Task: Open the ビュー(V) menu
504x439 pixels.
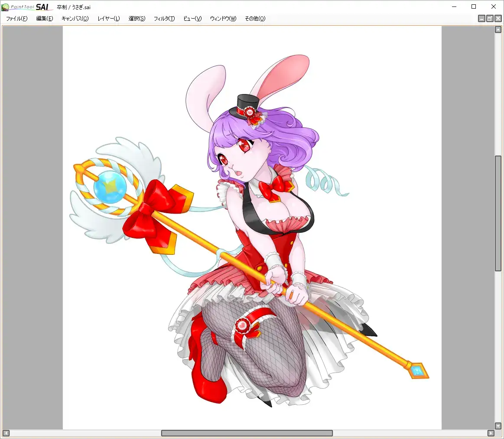Action: 192,19
